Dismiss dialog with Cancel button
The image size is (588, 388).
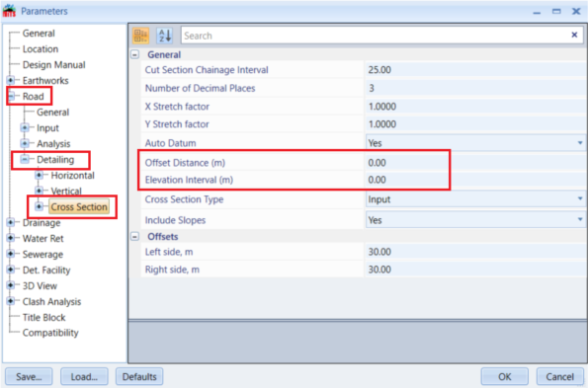[560, 376]
